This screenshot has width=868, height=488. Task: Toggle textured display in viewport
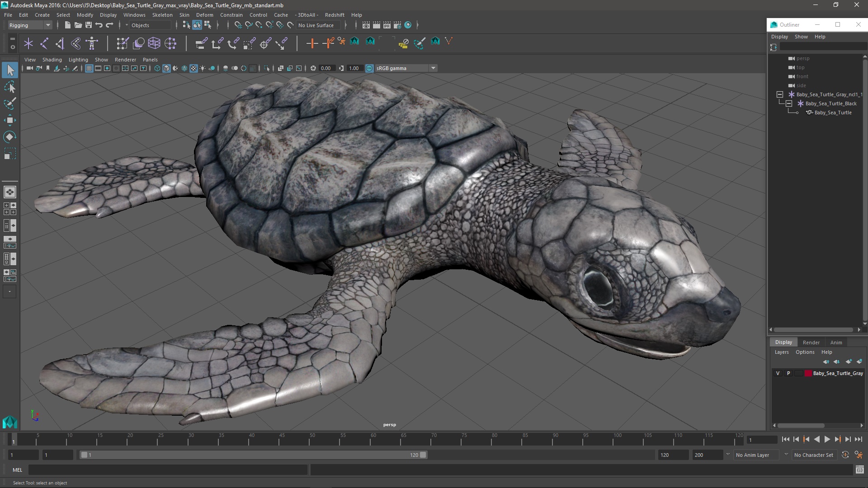(x=193, y=68)
